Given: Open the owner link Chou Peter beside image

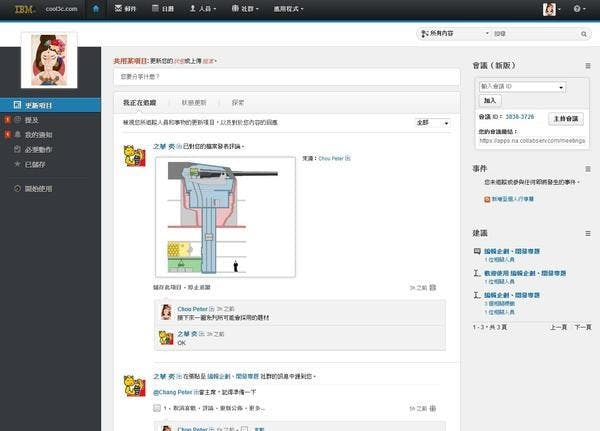Looking at the screenshot, I should pyautogui.click(x=331, y=158).
